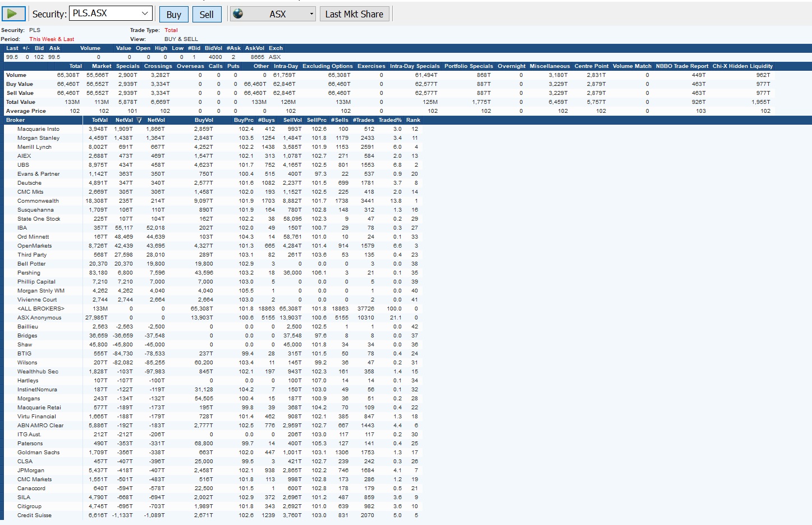This screenshot has height=525, width=812.
Task: Select the Citigroup broker row
Action: coord(213,506)
